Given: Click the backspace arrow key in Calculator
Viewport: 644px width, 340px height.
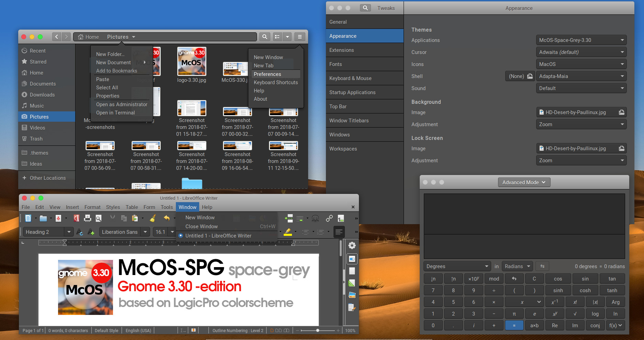Looking at the screenshot, I should click(x=514, y=279).
